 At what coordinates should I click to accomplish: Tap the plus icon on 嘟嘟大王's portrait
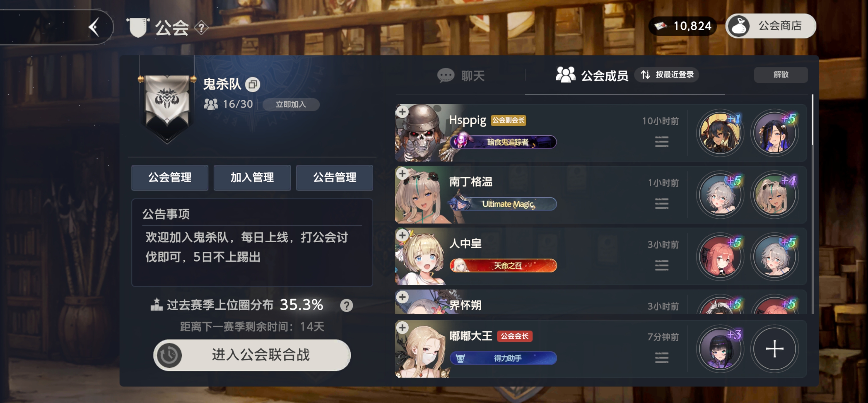click(402, 328)
